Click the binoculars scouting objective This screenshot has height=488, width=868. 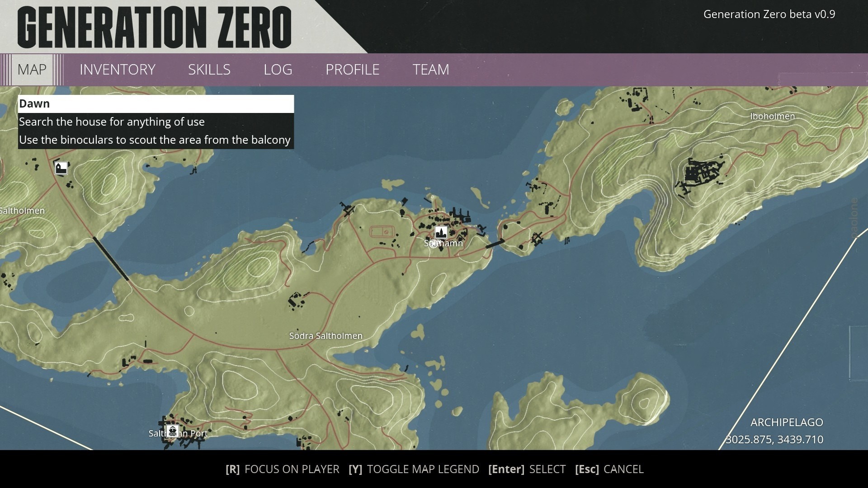[x=156, y=140]
